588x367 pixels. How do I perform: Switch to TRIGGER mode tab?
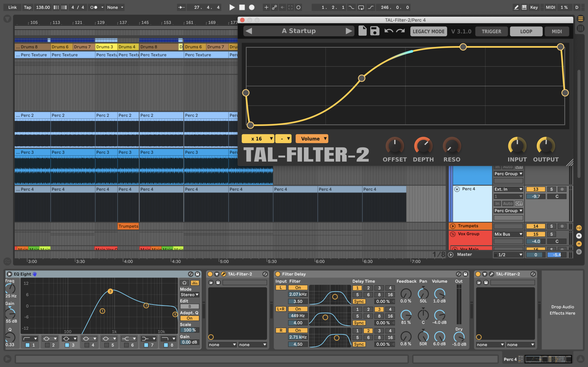(491, 31)
